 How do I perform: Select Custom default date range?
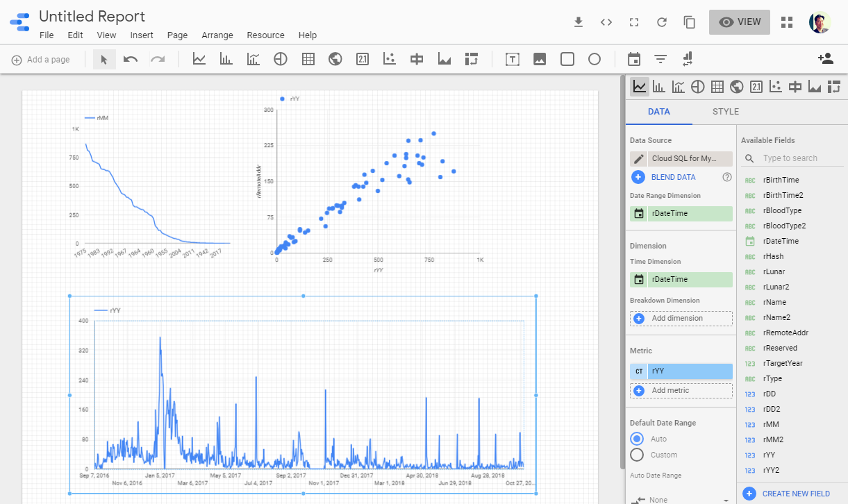[x=637, y=455]
